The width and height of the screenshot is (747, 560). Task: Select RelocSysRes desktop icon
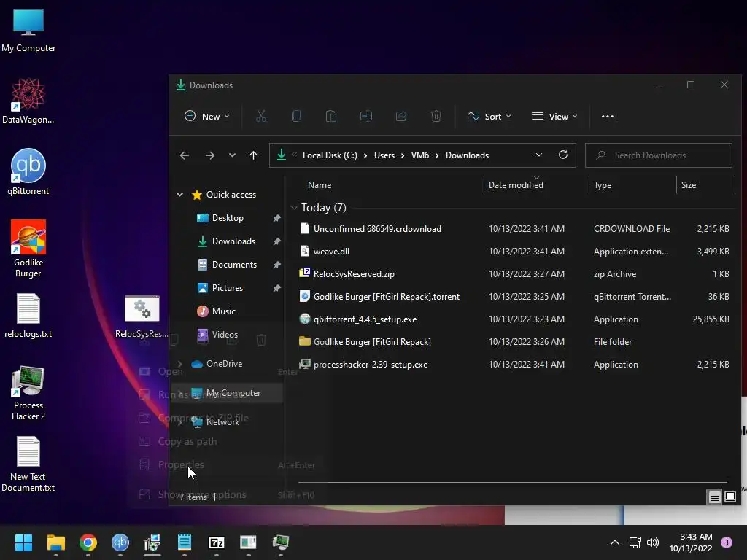[142, 316]
